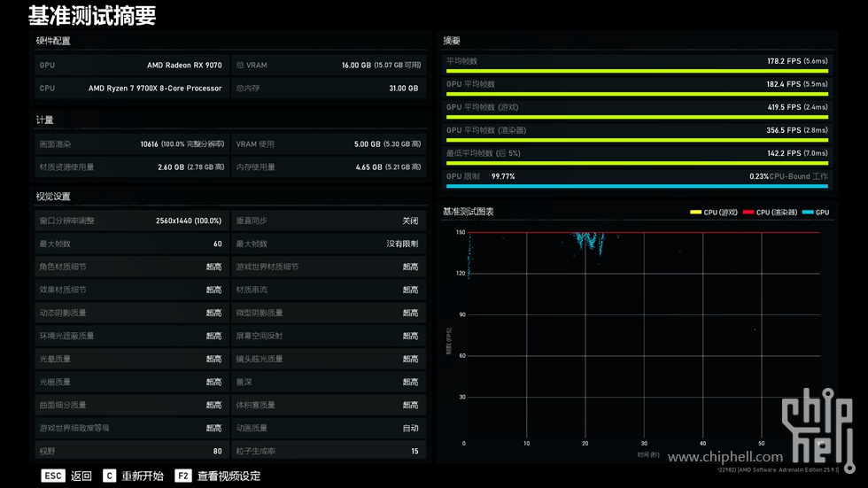Click 总内存 value 31.00 GB

[x=404, y=89]
